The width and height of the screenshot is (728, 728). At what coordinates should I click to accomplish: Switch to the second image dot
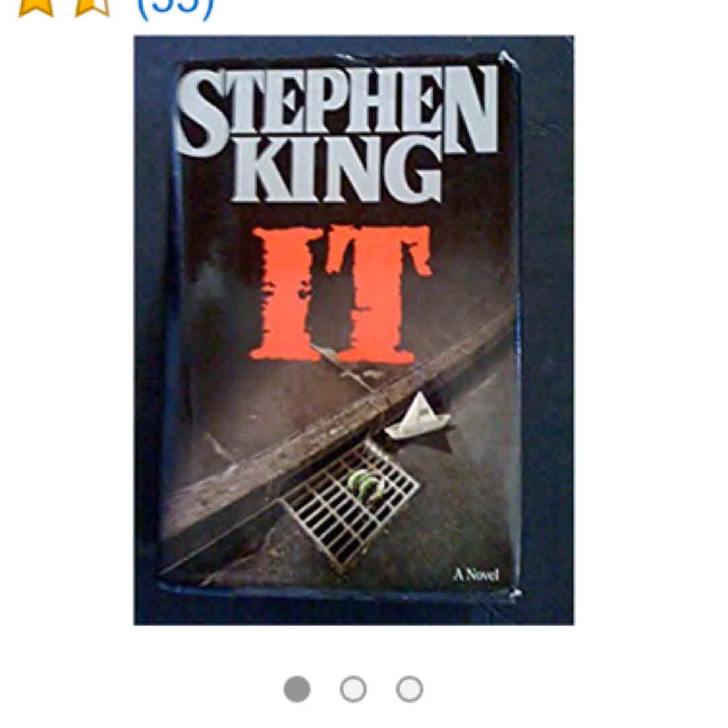[353, 688]
